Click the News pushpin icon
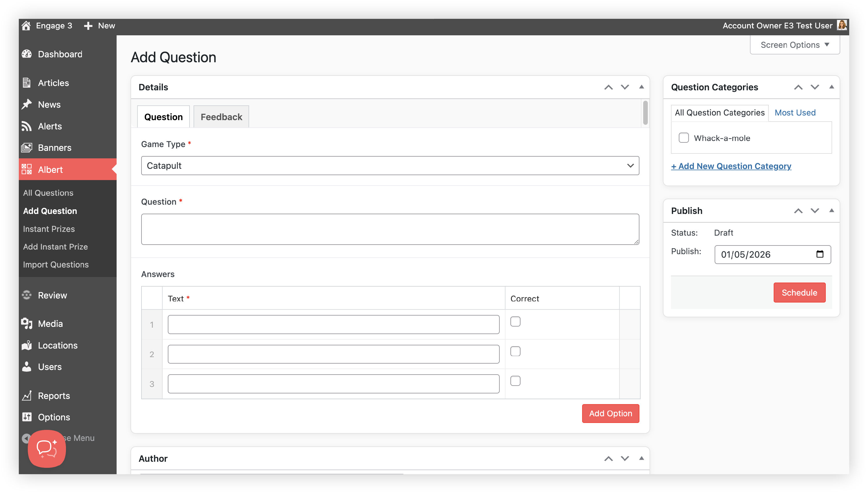868x493 pixels. point(27,104)
